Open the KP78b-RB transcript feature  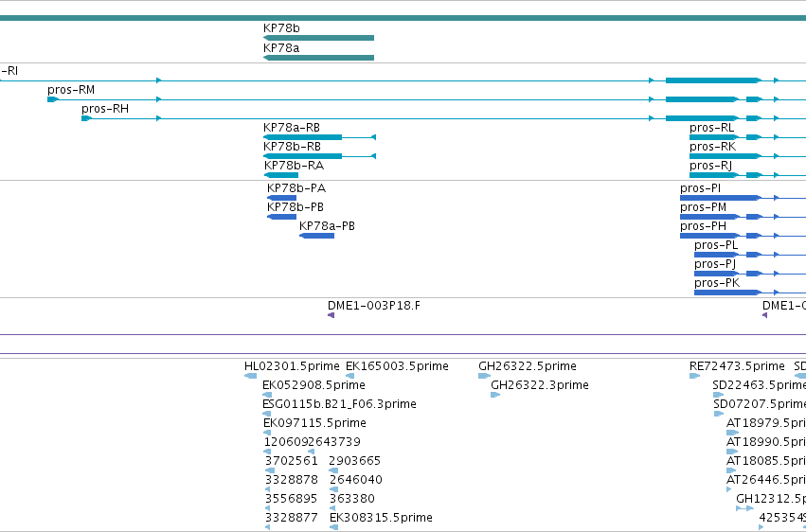point(319,156)
